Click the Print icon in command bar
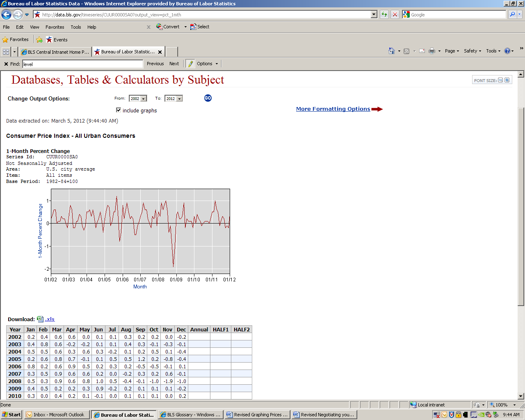 (431, 51)
